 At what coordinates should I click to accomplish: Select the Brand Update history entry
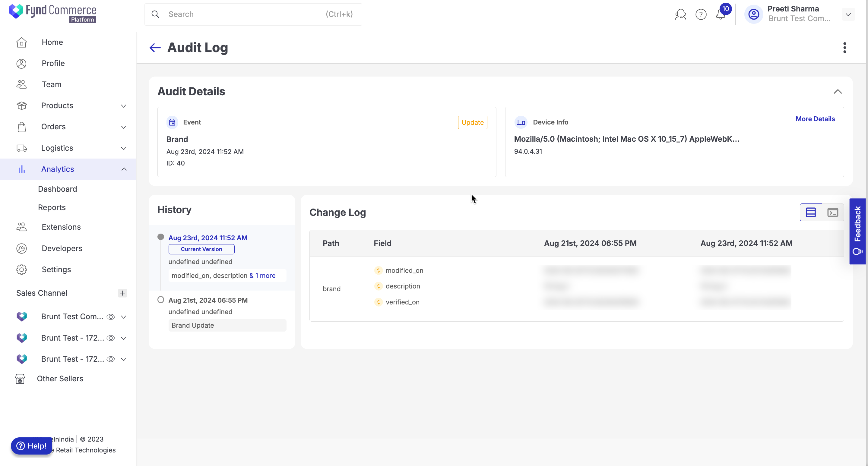tap(227, 325)
